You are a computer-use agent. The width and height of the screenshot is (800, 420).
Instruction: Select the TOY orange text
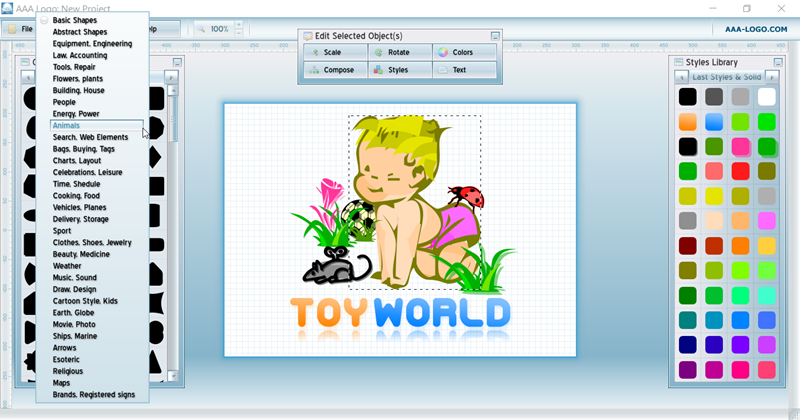point(329,313)
